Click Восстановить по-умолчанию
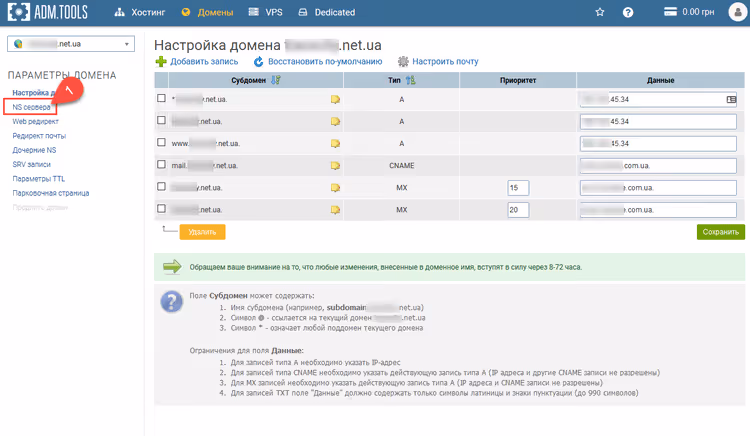The height and width of the screenshot is (436, 750). (318, 62)
